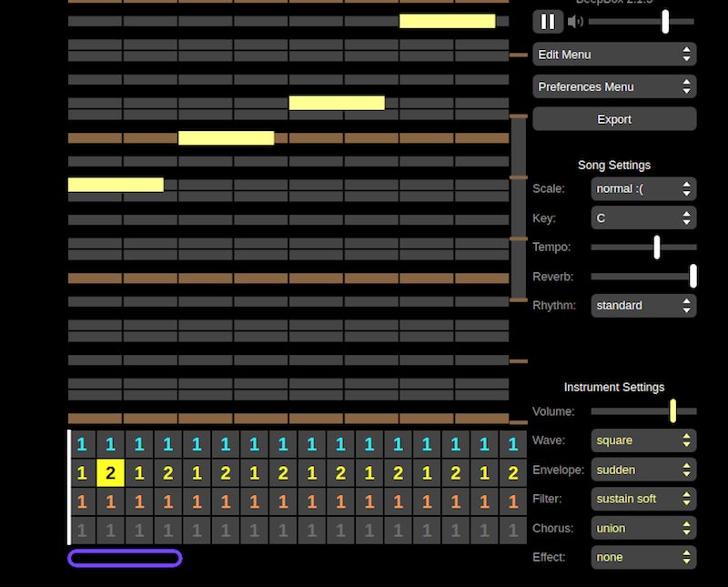Click the first yellow note at beat one
The width and height of the screenshot is (728, 587).
pos(116,185)
